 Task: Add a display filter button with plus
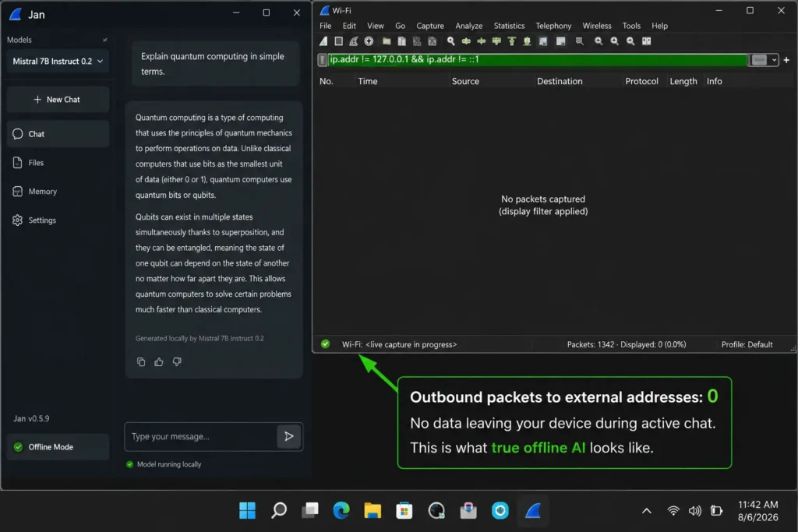786,60
